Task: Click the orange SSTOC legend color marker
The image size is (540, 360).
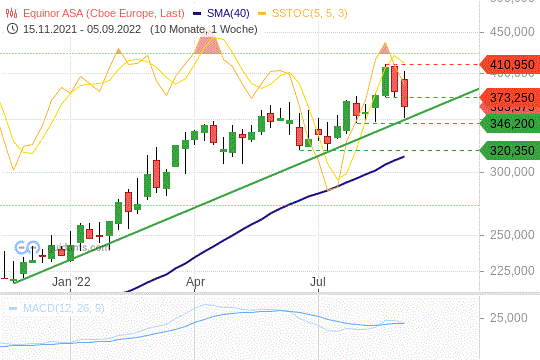Action: coord(262,14)
